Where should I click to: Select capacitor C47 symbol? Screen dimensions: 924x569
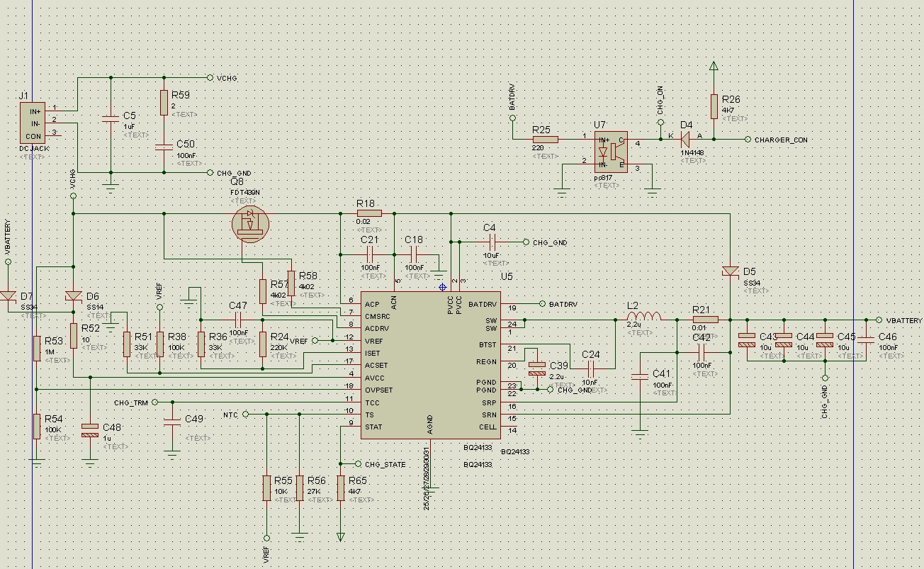click(x=238, y=320)
